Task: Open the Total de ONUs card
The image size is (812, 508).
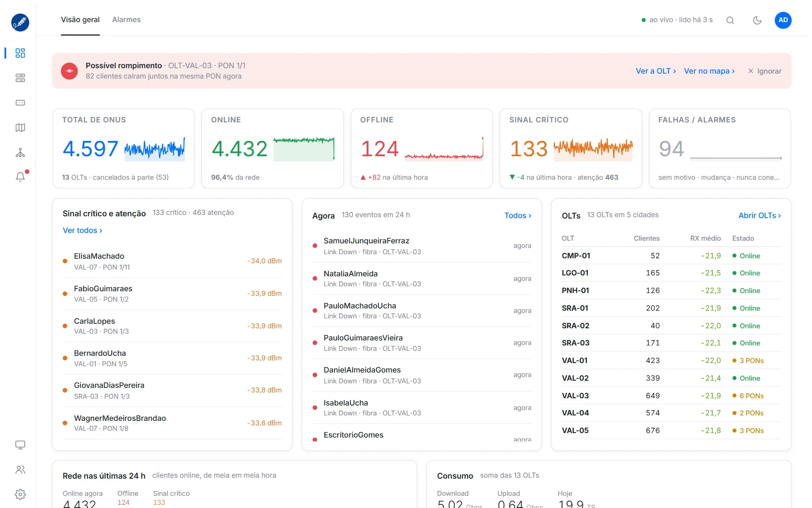Action: pyautogui.click(x=124, y=148)
